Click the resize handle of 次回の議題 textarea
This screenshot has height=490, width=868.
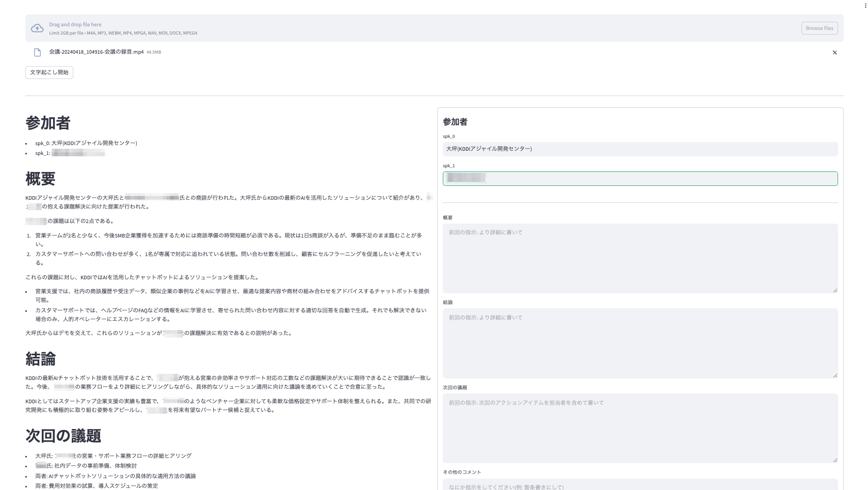point(834,460)
